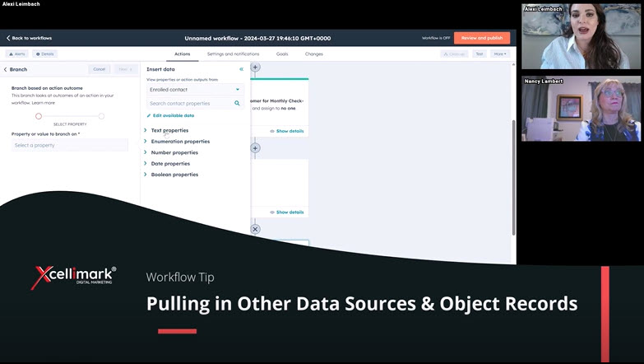Viewport: 644px width, 364px height.
Task: Click the Test button
Action: coord(480,54)
